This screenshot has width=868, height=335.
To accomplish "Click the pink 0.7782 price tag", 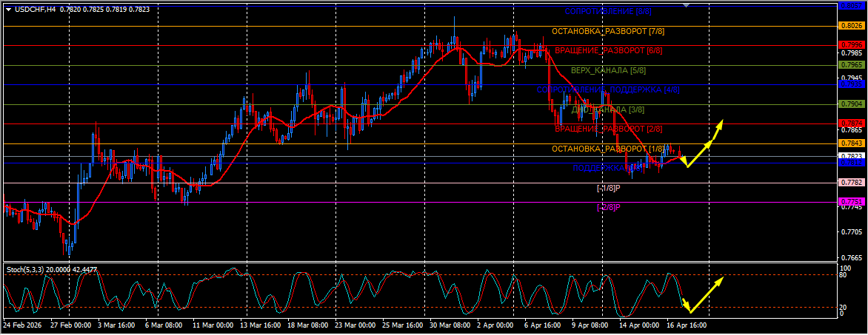I will pyautogui.click(x=852, y=183).
